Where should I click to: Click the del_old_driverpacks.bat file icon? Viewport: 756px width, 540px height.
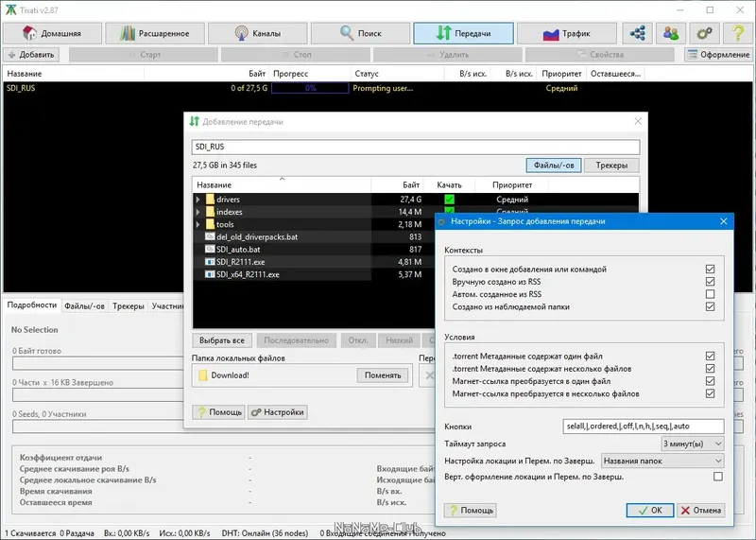pyautogui.click(x=210, y=237)
